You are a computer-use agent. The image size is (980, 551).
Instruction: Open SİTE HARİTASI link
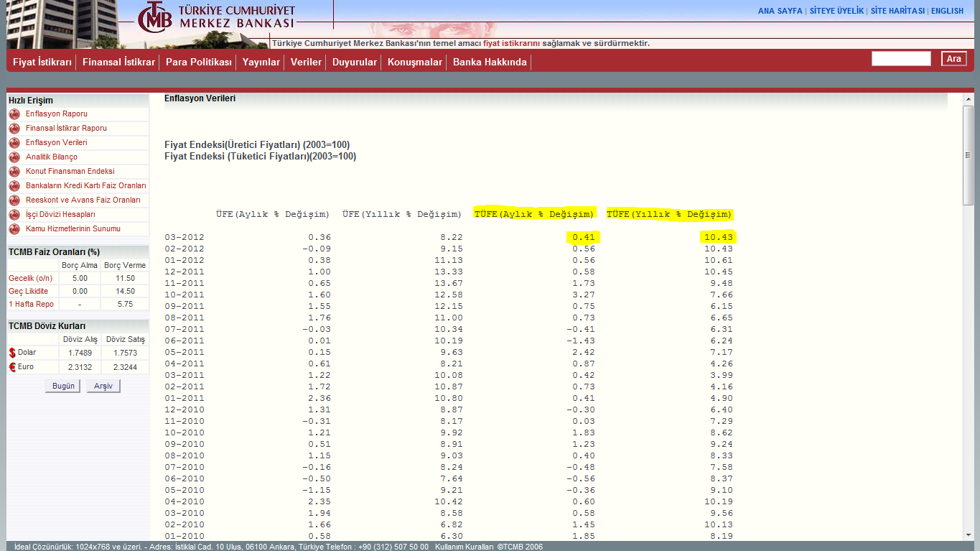pyautogui.click(x=897, y=11)
